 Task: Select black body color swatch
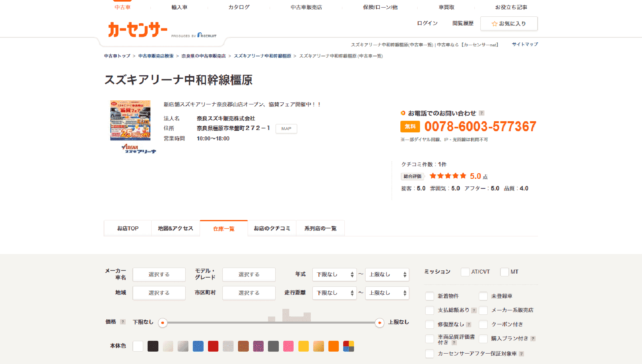tap(153, 346)
